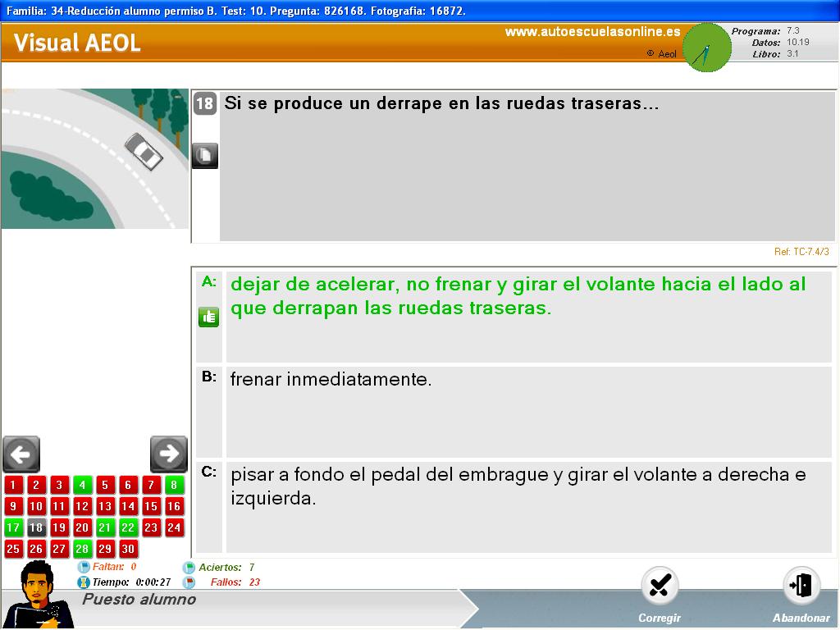The image size is (840, 630).
Task: Open question 17 in the number grid
Action: [x=13, y=527]
